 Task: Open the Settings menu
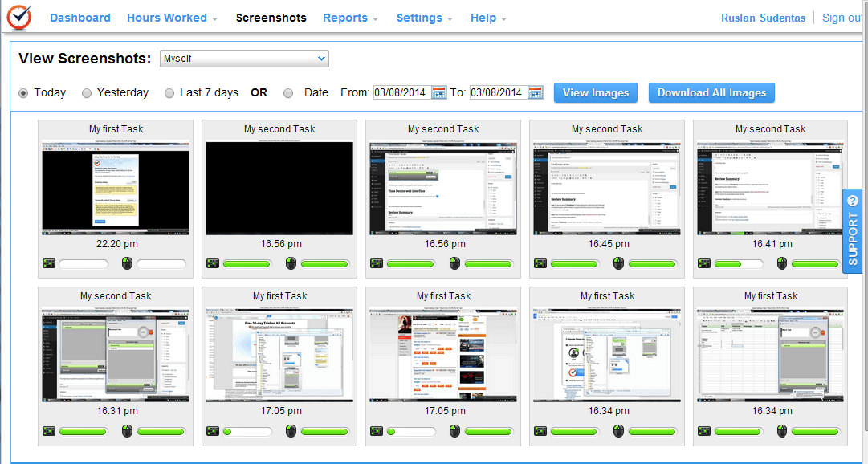click(x=418, y=18)
